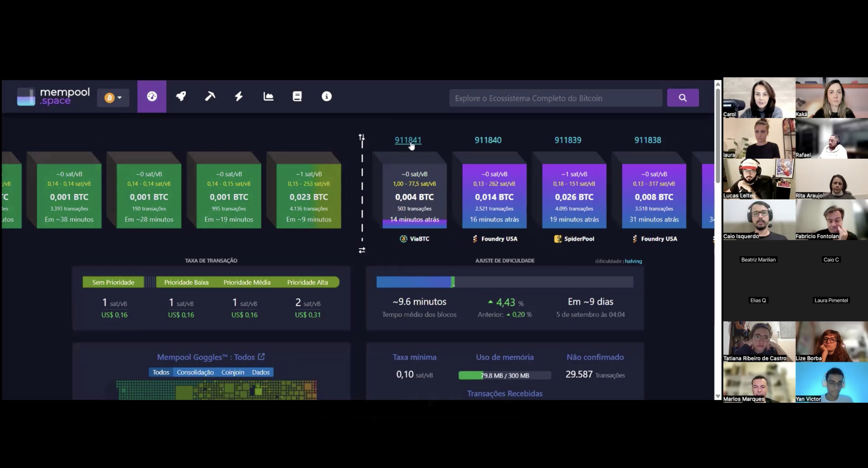
Task: Click the info about icon
Action: 326,97
